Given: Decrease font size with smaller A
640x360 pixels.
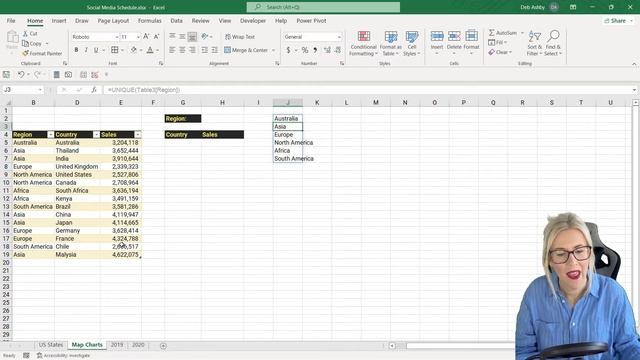Looking at the screenshot, I should tap(156, 37).
